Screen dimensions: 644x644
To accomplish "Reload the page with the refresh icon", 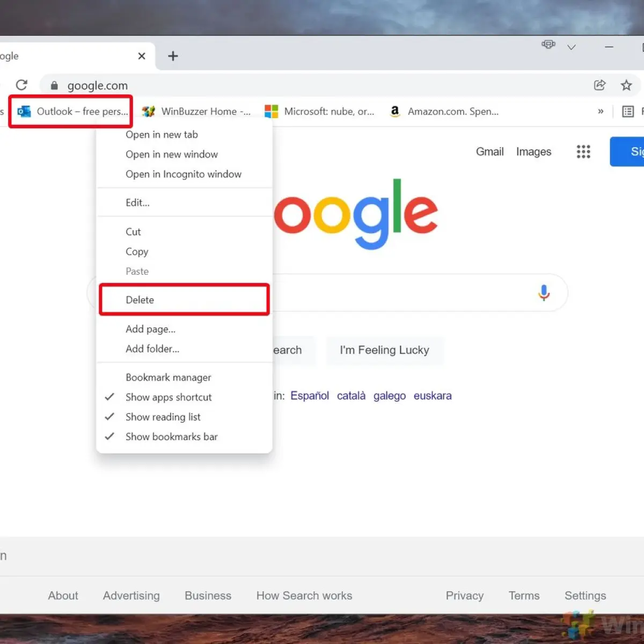I will (x=21, y=85).
